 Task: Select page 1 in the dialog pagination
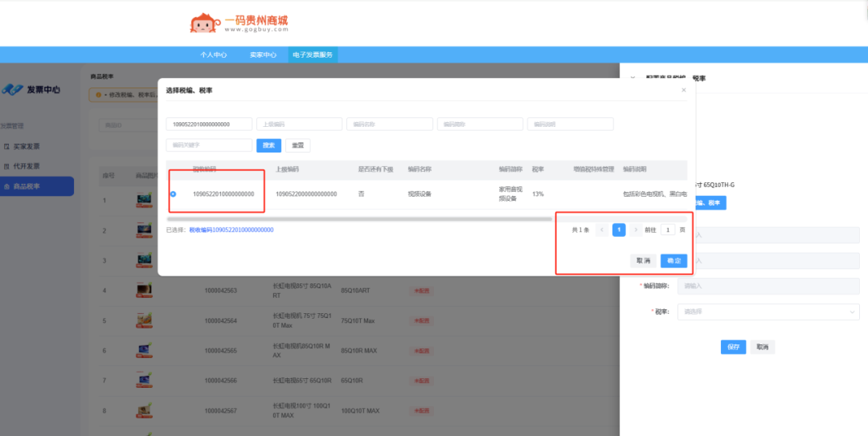click(619, 230)
